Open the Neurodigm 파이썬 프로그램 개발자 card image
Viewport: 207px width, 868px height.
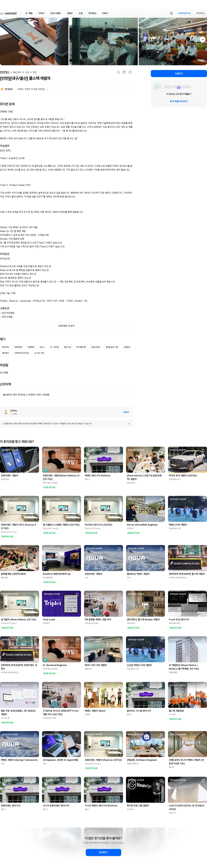pos(145,789)
